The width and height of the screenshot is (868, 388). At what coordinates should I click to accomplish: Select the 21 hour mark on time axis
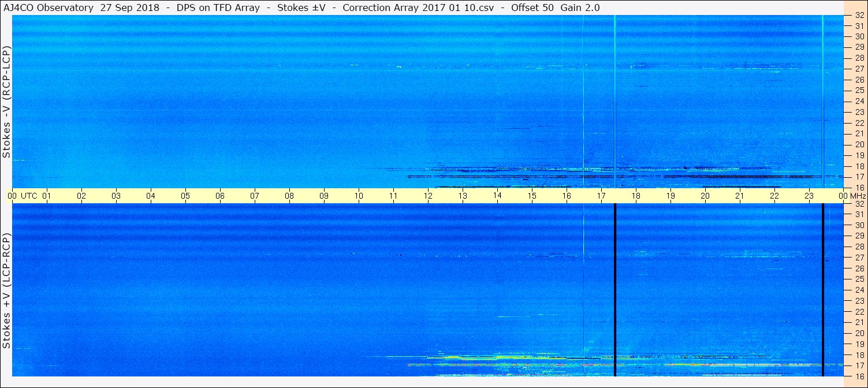click(x=740, y=196)
